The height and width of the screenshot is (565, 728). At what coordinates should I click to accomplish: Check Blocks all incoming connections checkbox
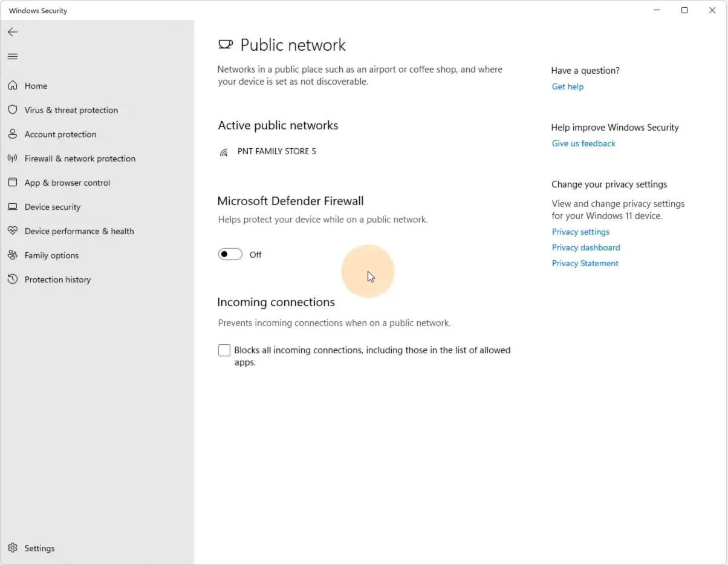click(x=224, y=350)
